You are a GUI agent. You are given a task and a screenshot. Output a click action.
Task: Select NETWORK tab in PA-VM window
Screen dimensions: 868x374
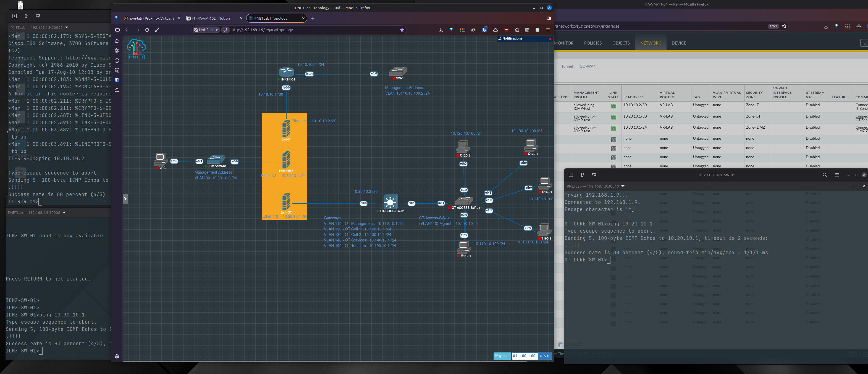point(650,43)
